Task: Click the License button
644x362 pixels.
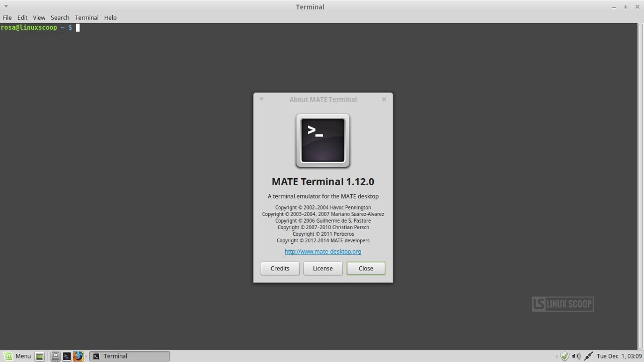Action: tap(323, 268)
